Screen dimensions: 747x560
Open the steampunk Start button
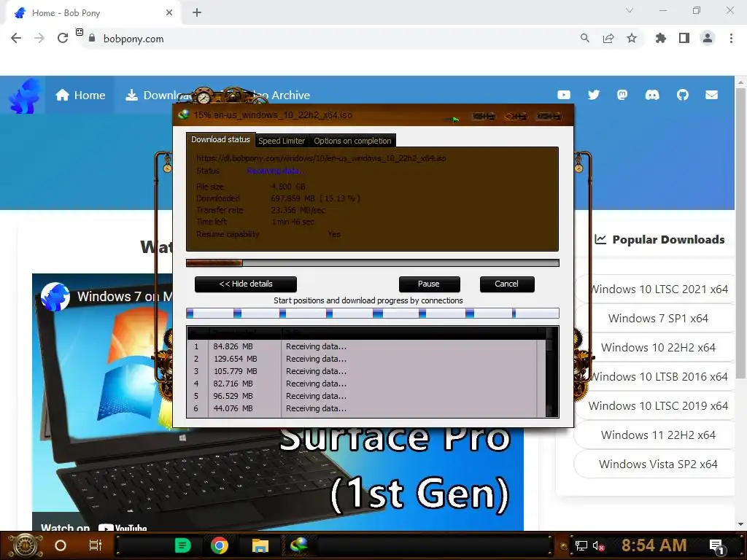point(26,545)
